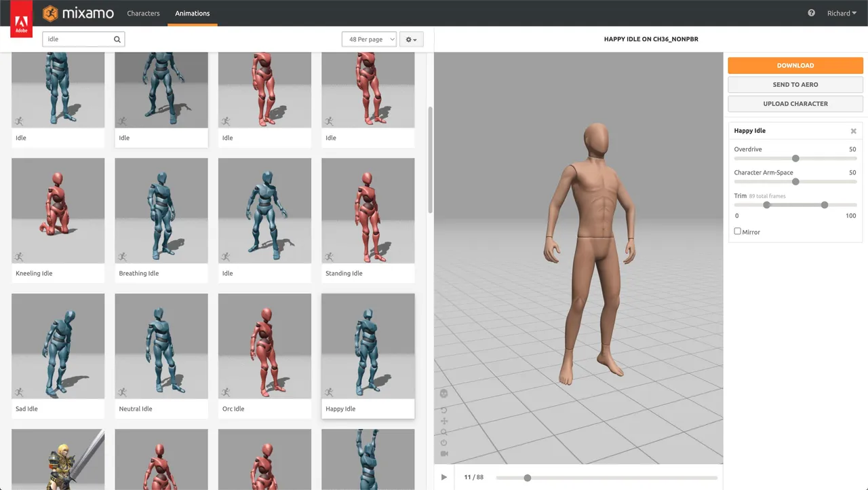Click running-figure icon on Standing Idle thumbnail

click(329, 257)
